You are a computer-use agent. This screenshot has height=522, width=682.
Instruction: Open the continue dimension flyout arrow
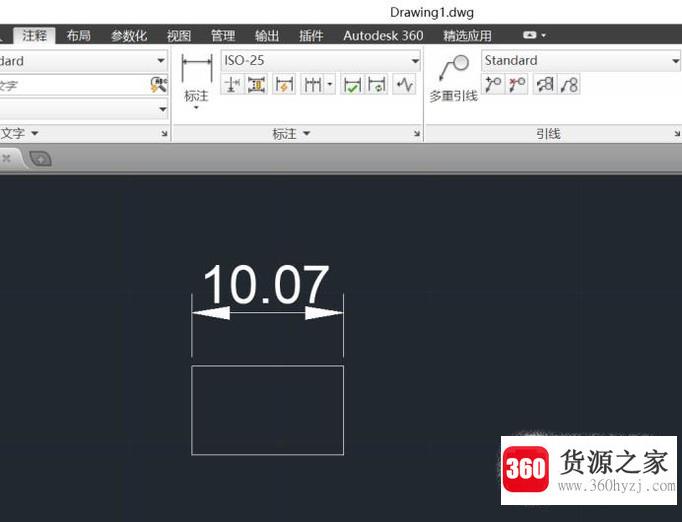[x=330, y=84]
